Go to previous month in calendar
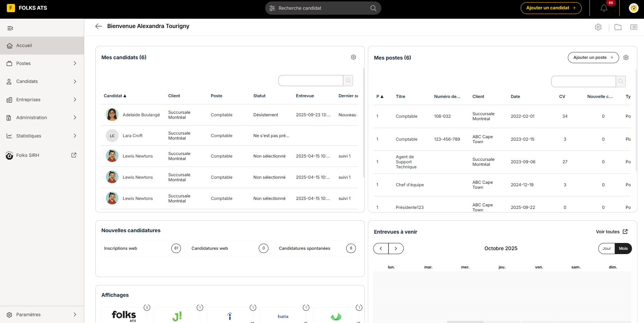This screenshot has height=323, width=644. coord(381,248)
